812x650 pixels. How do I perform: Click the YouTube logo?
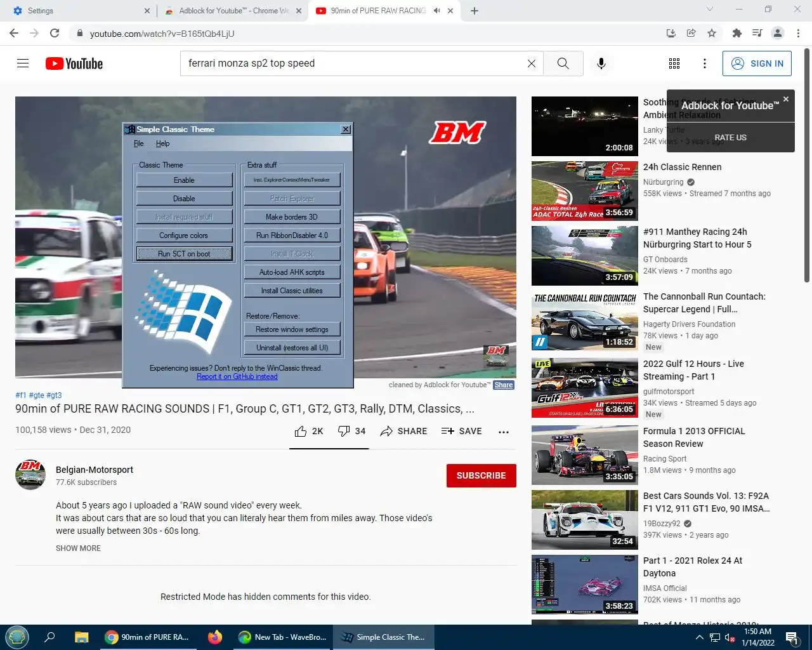[74, 63]
